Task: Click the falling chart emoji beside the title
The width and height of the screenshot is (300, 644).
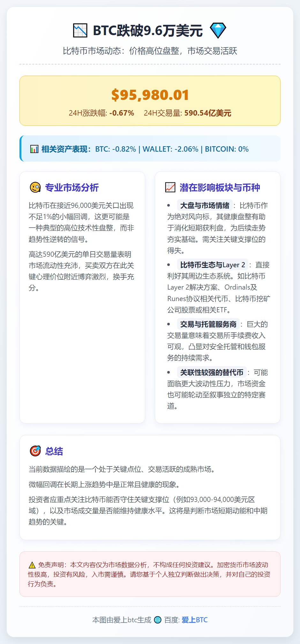Action: point(80,31)
